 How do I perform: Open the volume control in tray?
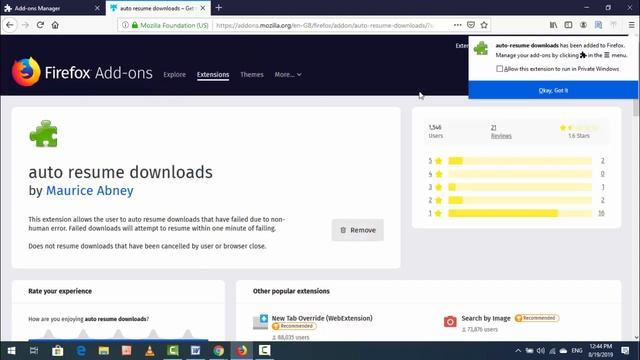[541, 351]
